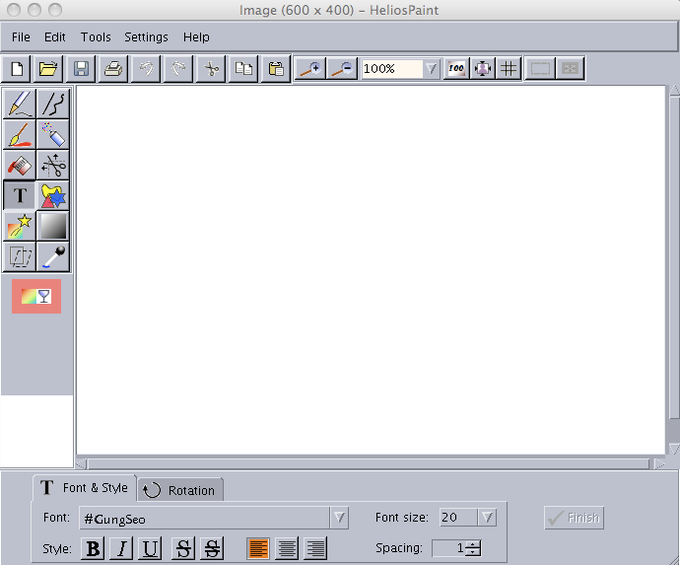This screenshot has height=565, width=680.
Task: Copy selection with the copy toolbar icon
Action: [243, 69]
